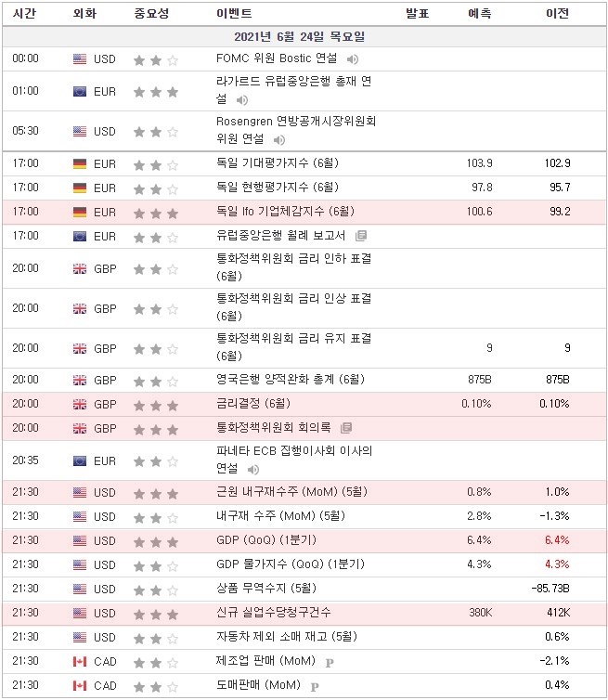Open the GDP (QoQ) (1분기) event
608x700 pixels.
coord(261,540)
